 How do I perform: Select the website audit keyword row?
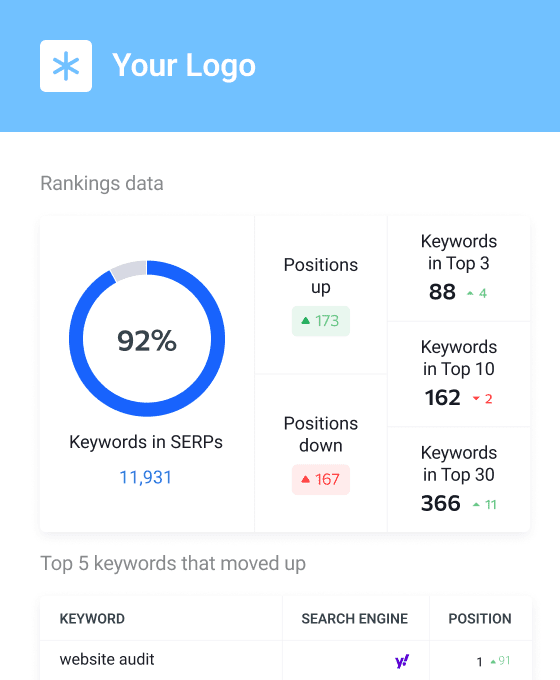tap(286, 660)
